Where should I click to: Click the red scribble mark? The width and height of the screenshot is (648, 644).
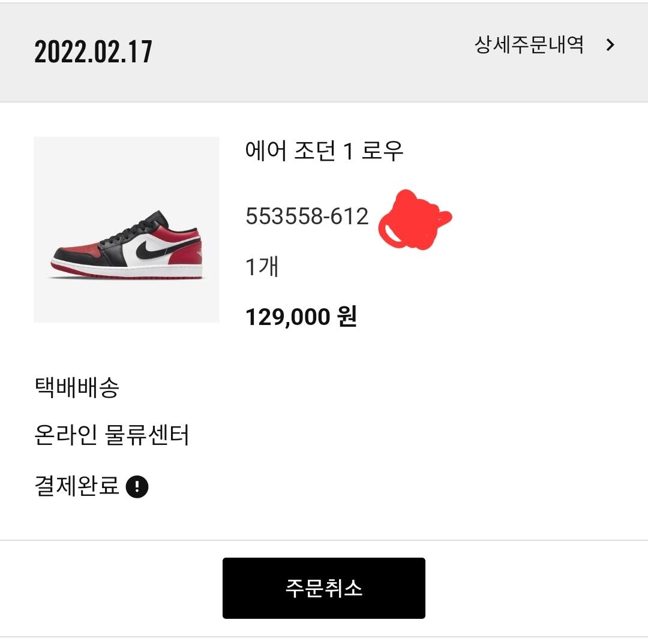[x=414, y=221]
